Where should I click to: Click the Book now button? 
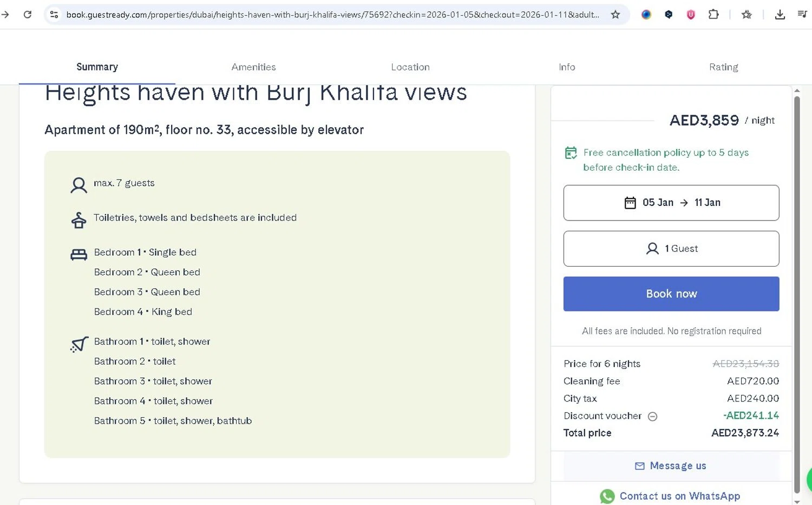(671, 294)
